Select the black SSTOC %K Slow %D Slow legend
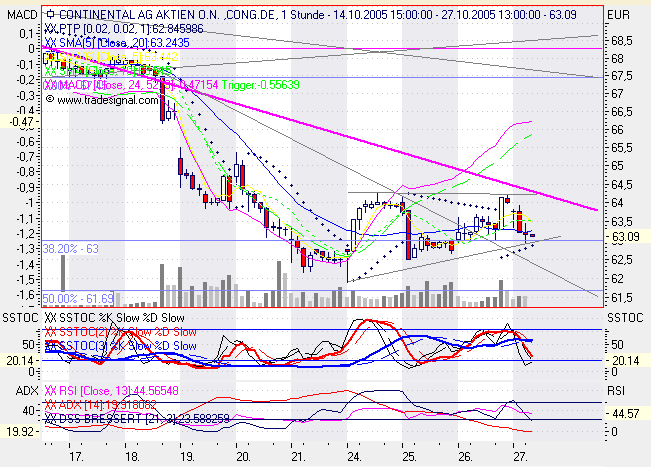Screen dimensions: 651x467 114,318
